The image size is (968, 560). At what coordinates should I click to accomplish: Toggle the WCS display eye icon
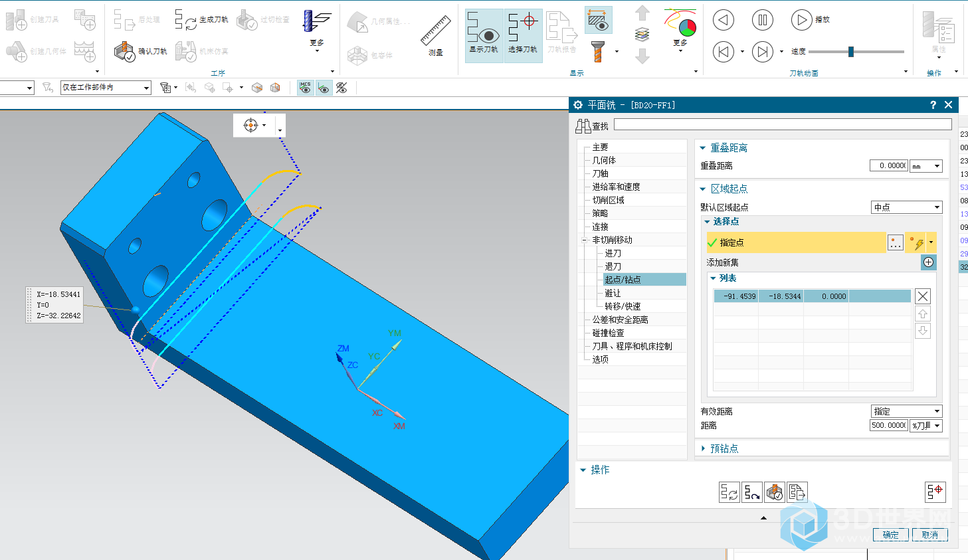click(x=324, y=88)
